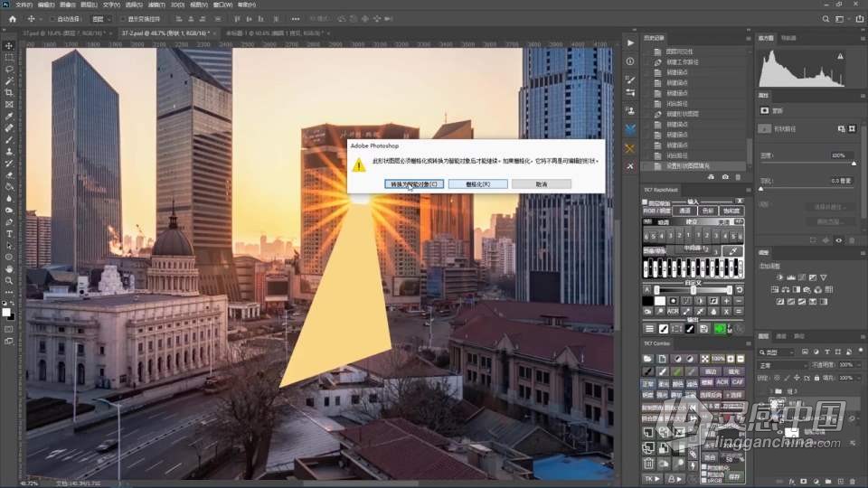This screenshot has width=868, height=488.
Task: Select the Crop tool
Action: 9,92
